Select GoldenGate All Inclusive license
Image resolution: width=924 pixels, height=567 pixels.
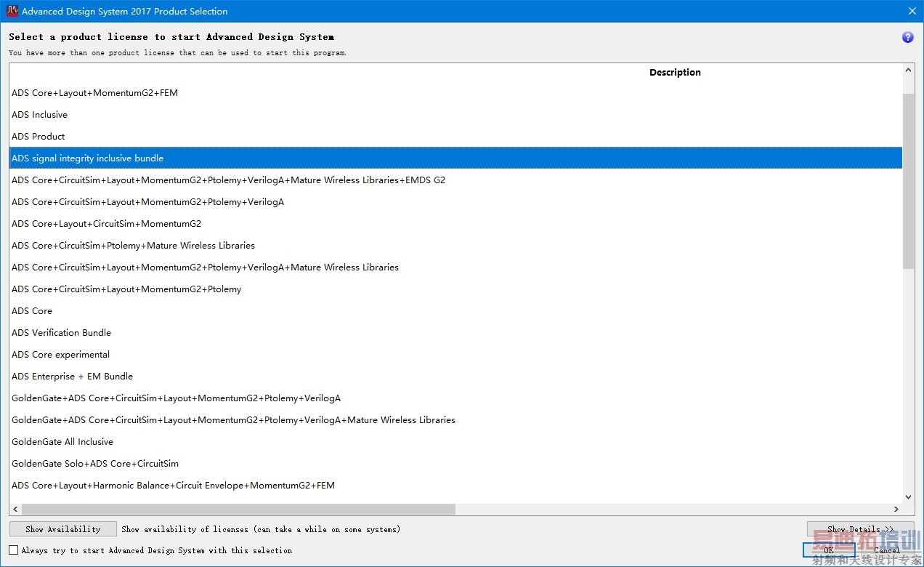[455, 441]
